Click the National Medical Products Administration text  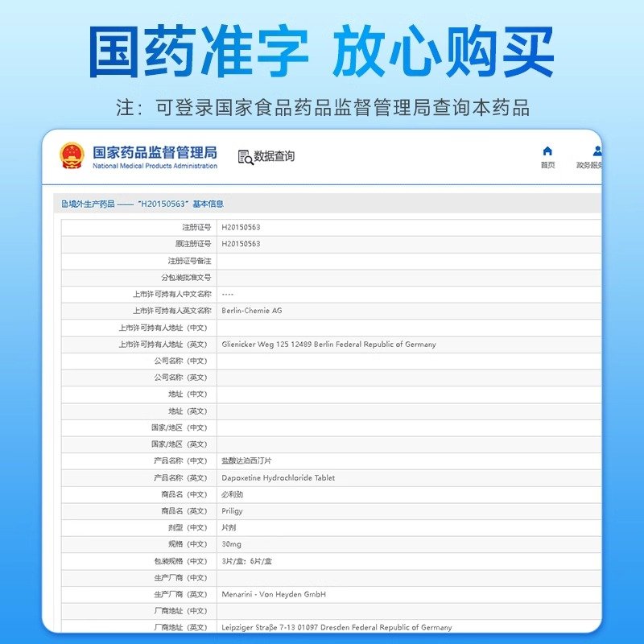point(155,166)
